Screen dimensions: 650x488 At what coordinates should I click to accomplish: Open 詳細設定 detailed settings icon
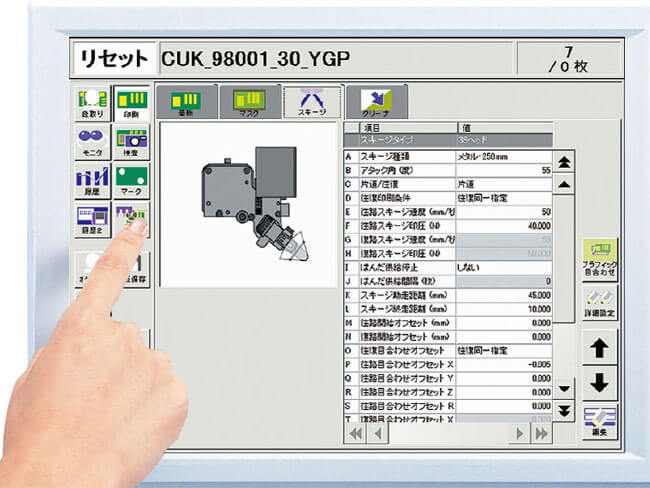(601, 304)
